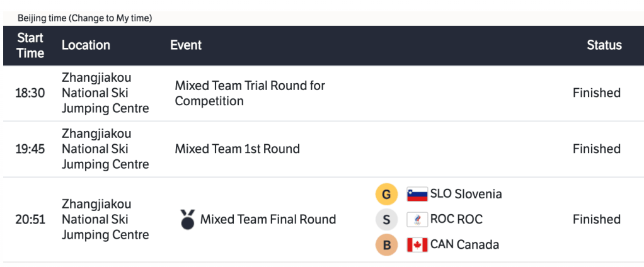
Task: Open Mixed Team 1st Round event
Action: pyautogui.click(x=237, y=149)
